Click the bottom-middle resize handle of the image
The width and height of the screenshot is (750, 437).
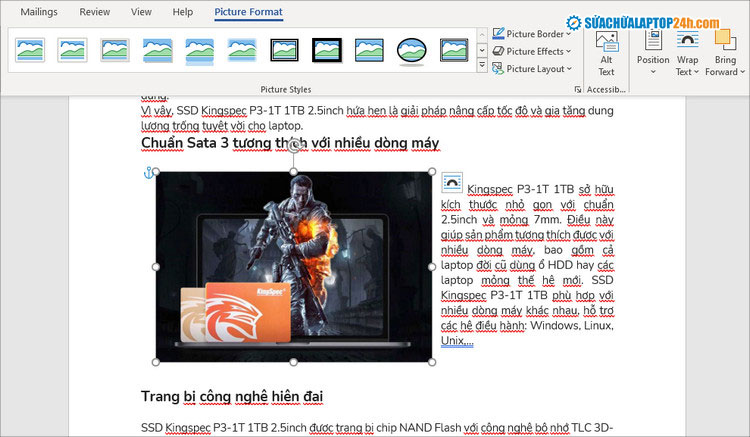click(x=294, y=362)
